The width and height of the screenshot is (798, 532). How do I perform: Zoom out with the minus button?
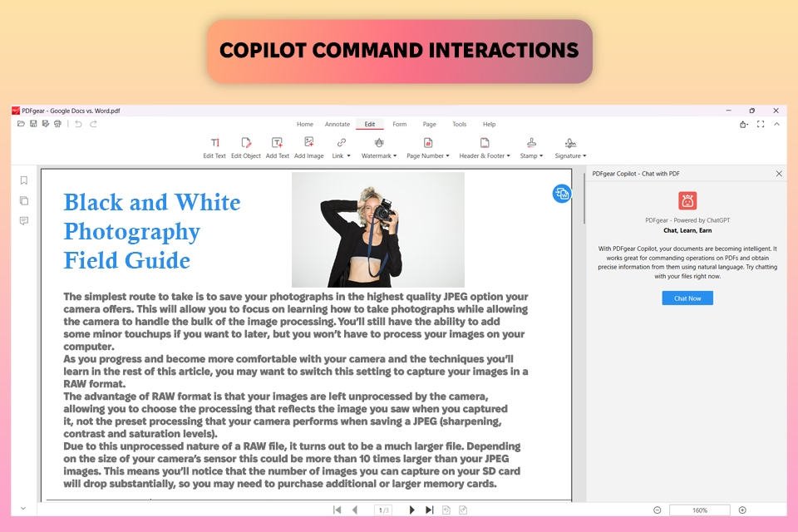click(657, 510)
